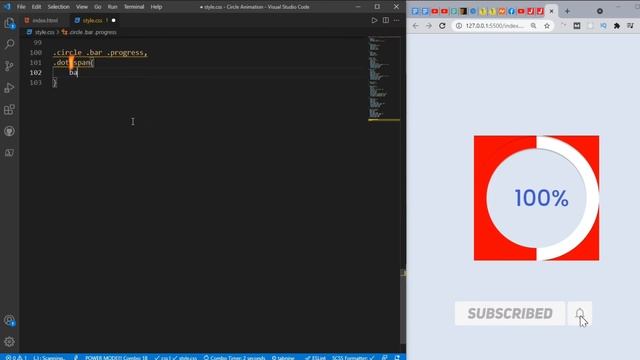
Task: Open errors and warnings in status bar
Action: (16, 358)
